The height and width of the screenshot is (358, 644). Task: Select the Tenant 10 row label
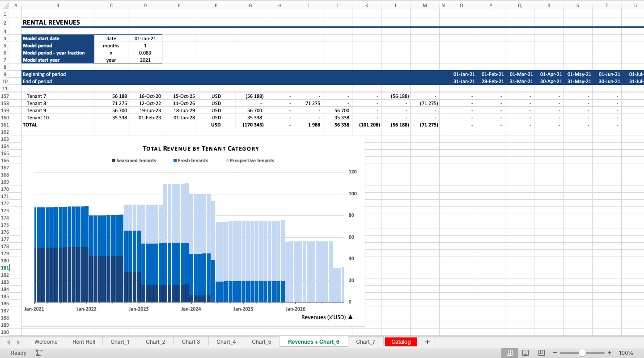38,118
